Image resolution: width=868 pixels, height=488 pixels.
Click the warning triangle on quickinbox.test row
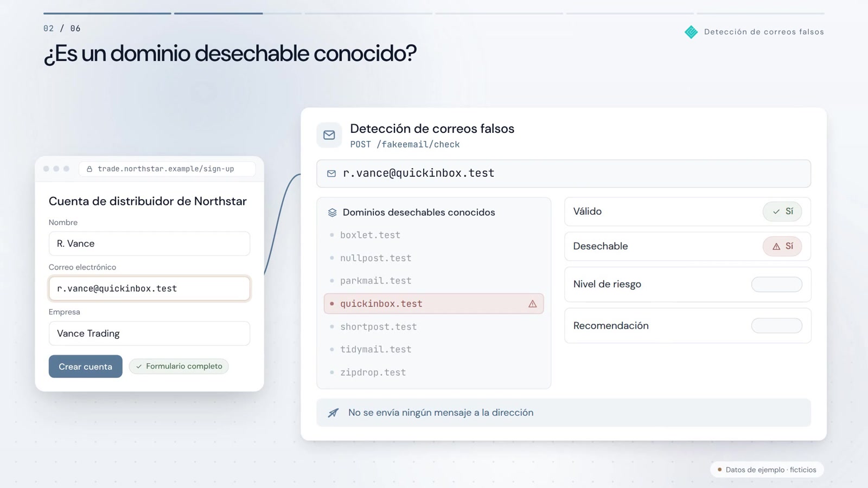click(533, 304)
